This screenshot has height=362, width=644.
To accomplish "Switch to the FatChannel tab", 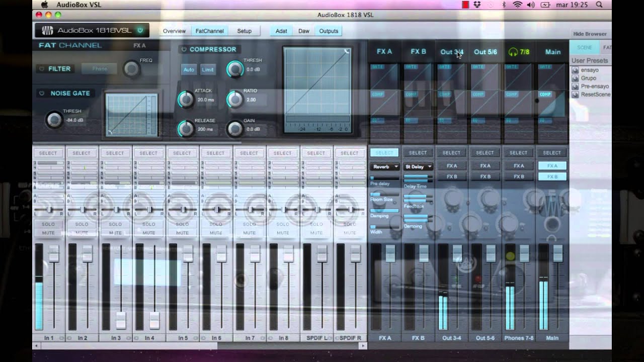I will pyautogui.click(x=210, y=31).
